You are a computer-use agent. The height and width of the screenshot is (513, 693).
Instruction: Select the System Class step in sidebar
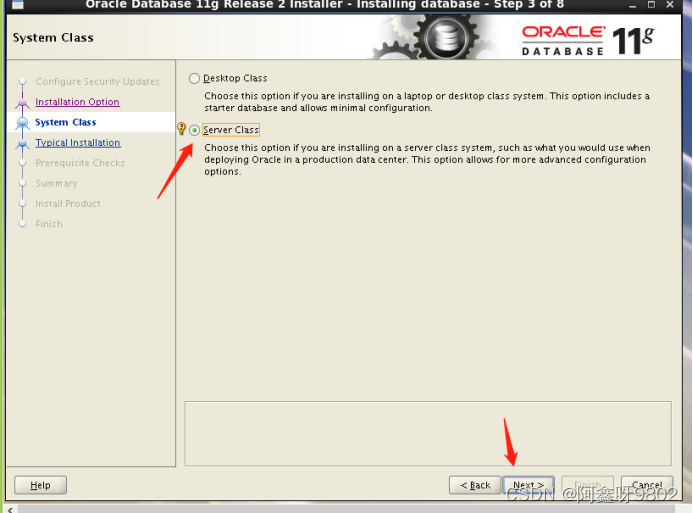[65, 122]
